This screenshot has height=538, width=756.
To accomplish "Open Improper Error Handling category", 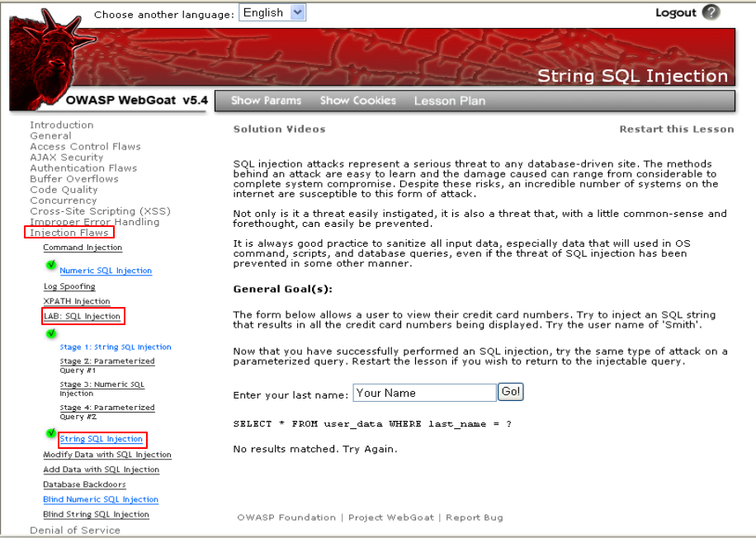I will click(x=94, y=222).
